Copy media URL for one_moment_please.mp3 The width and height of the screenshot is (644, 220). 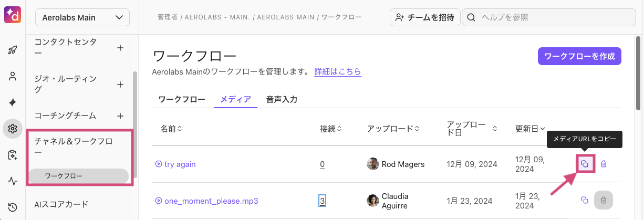(585, 200)
